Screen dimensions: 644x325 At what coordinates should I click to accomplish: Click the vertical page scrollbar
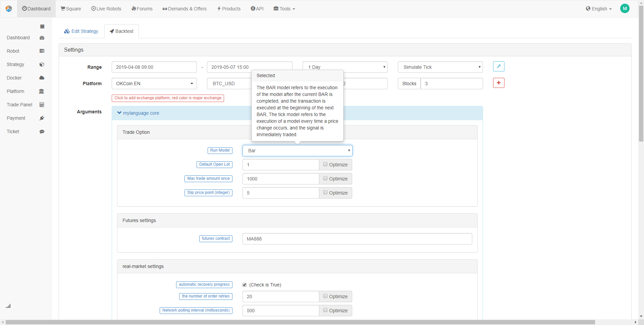pyautogui.click(x=641, y=73)
